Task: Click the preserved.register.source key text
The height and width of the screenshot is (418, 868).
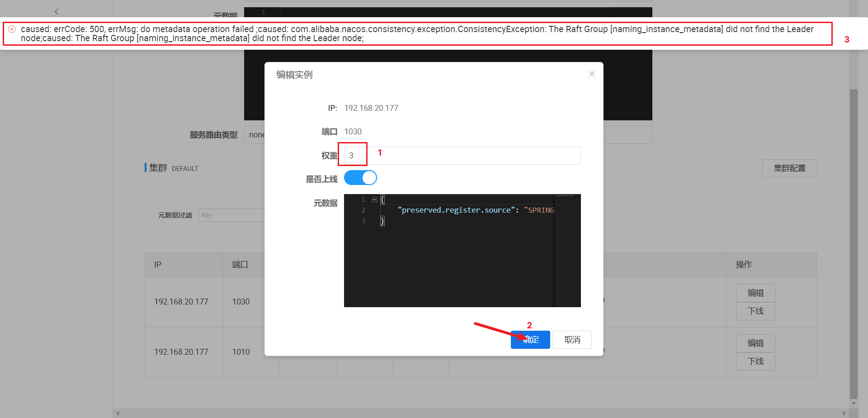Action: tap(456, 210)
